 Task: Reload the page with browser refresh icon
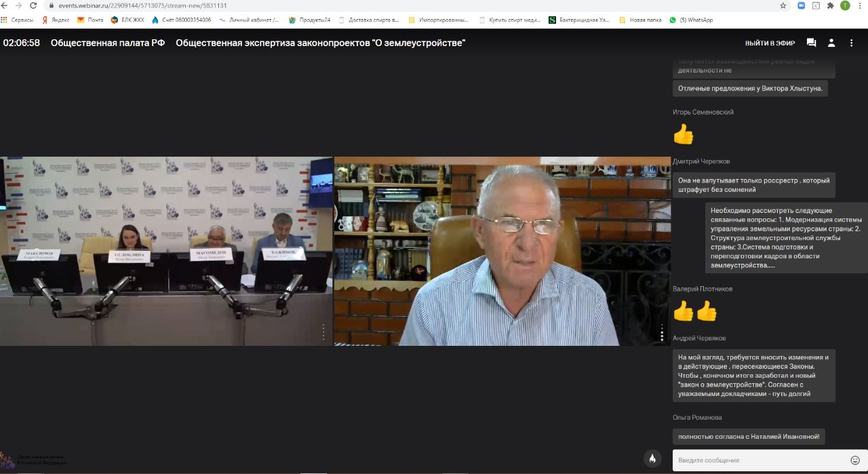(x=33, y=5)
